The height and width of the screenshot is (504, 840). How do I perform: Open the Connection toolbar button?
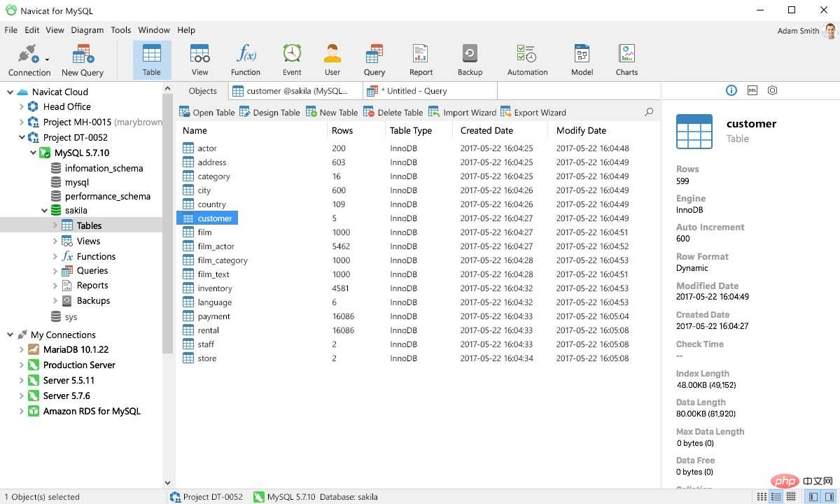pyautogui.click(x=29, y=60)
